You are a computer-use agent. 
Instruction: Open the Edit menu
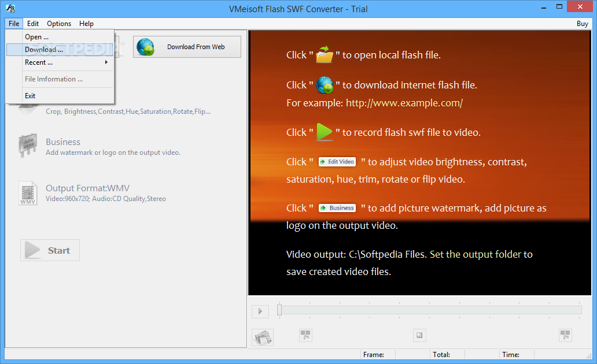(33, 24)
